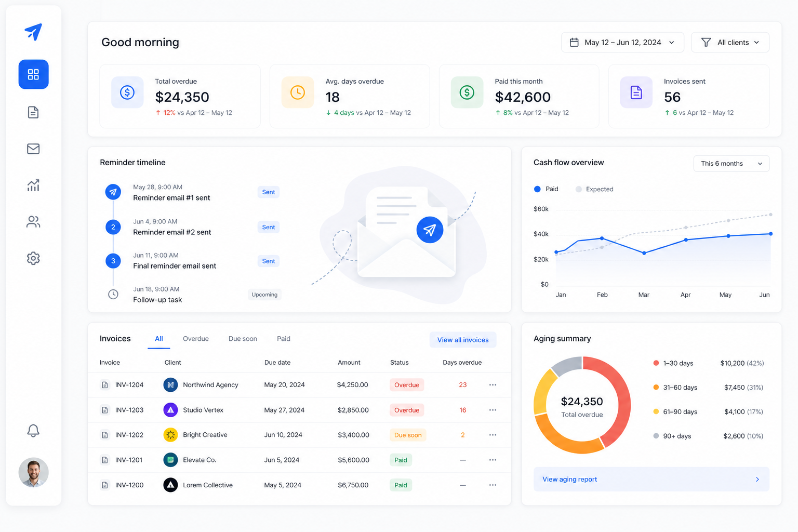Click the chevron arrow on View aging report
798x532 pixels.
coord(757,479)
